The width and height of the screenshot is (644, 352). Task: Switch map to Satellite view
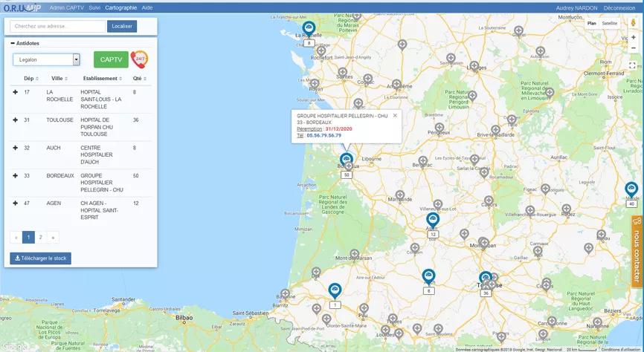610,23
